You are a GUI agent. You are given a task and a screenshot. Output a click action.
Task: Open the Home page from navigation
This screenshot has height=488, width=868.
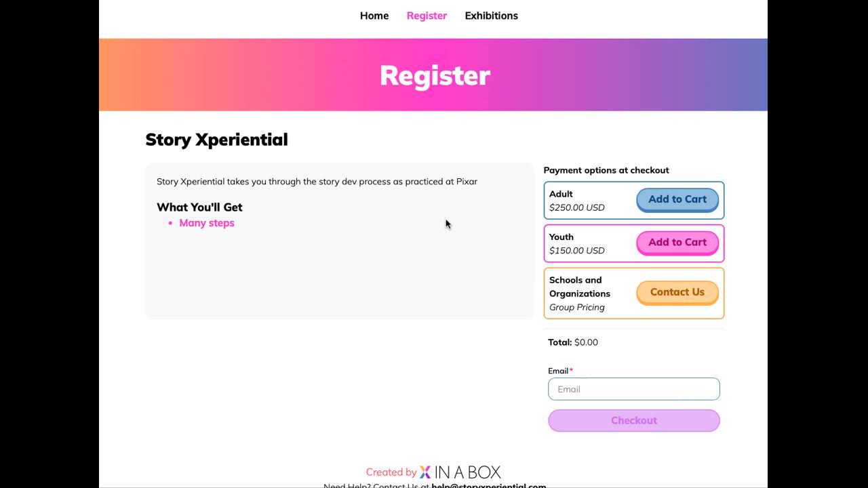coord(374,16)
